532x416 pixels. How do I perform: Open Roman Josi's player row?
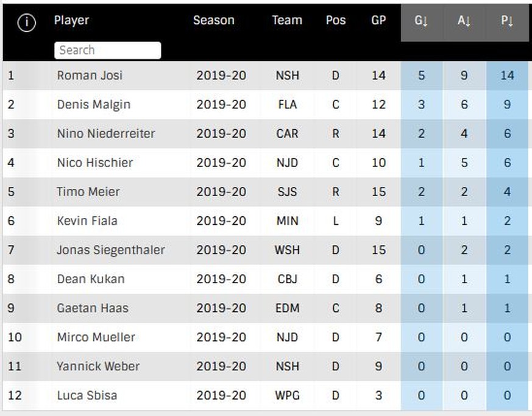(89, 76)
